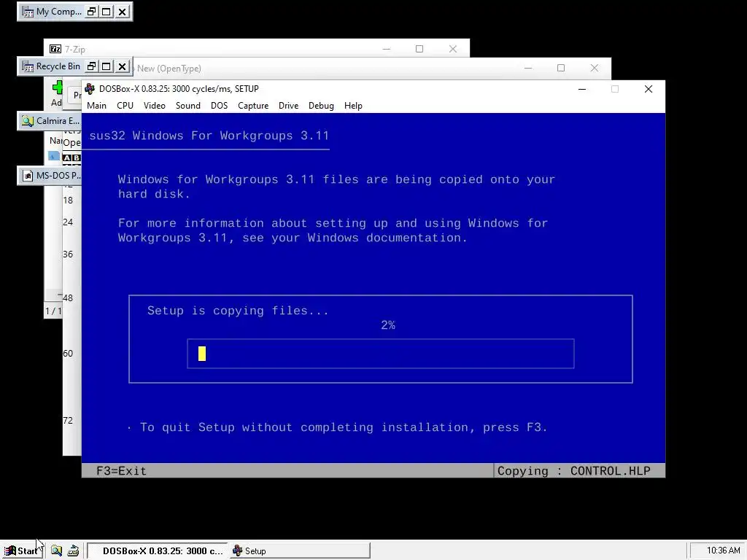Image resolution: width=747 pixels, height=560 pixels.
Task: Restore the Recycle Bin window
Action: [91, 66]
